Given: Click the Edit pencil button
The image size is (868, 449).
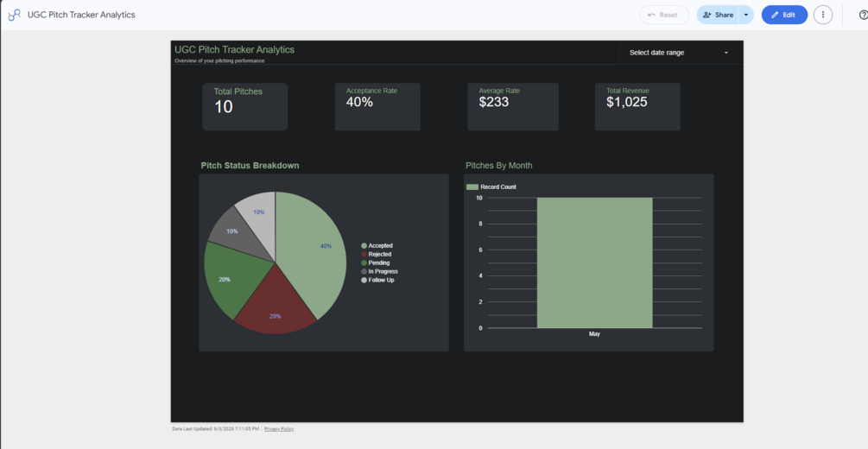Looking at the screenshot, I should click(784, 15).
